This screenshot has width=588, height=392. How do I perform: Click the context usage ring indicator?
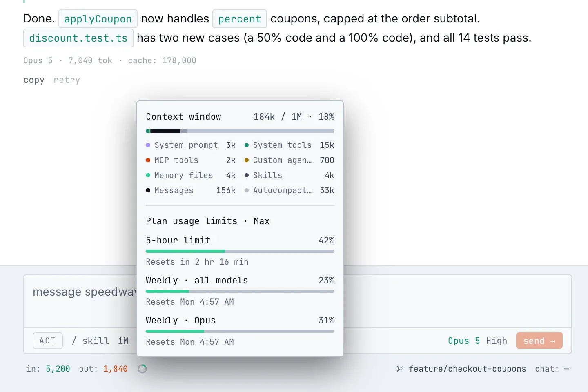click(x=142, y=369)
